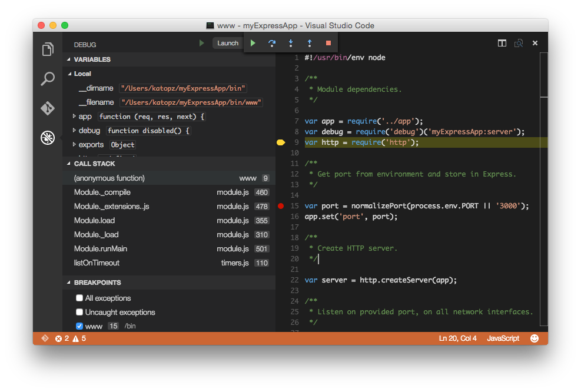Stop debugging with red square
This screenshot has width=581, height=392.
point(328,43)
